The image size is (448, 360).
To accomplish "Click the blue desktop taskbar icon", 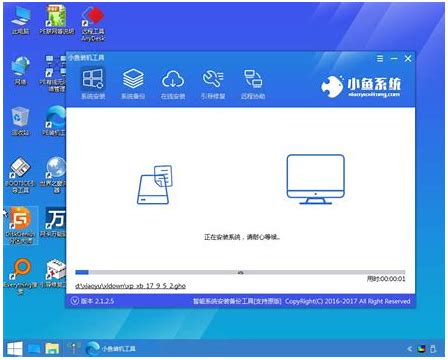I will [34, 349].
